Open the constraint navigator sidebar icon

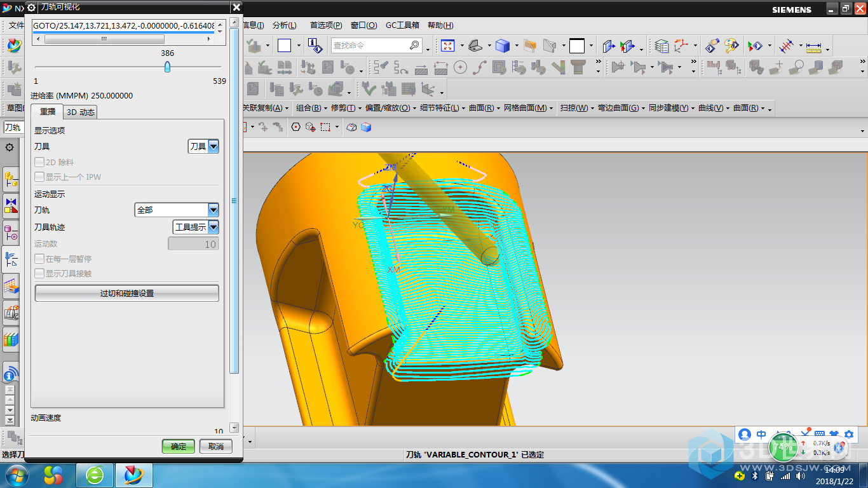point(11,206)
